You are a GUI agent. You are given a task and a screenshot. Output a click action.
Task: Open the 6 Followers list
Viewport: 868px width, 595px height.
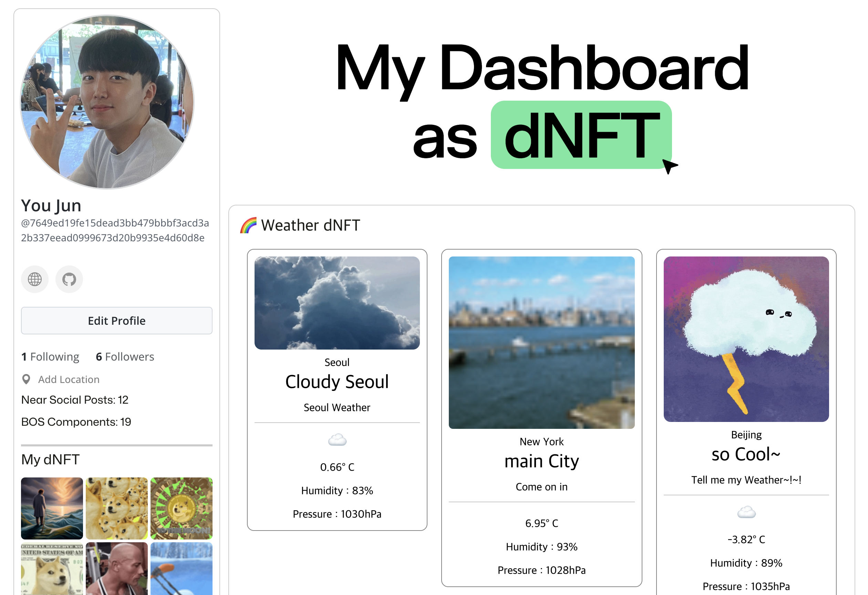[x=125, y=356]
